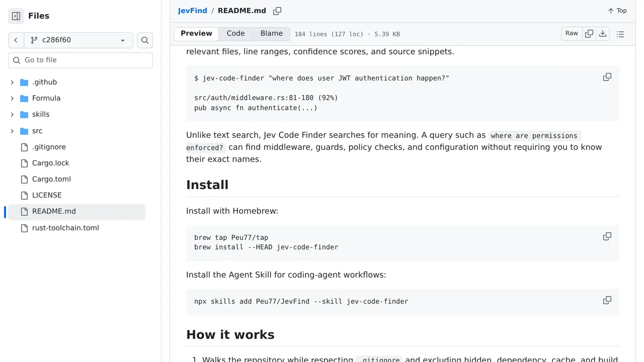Copy the brew tap install commands

[x=607, y=236]
